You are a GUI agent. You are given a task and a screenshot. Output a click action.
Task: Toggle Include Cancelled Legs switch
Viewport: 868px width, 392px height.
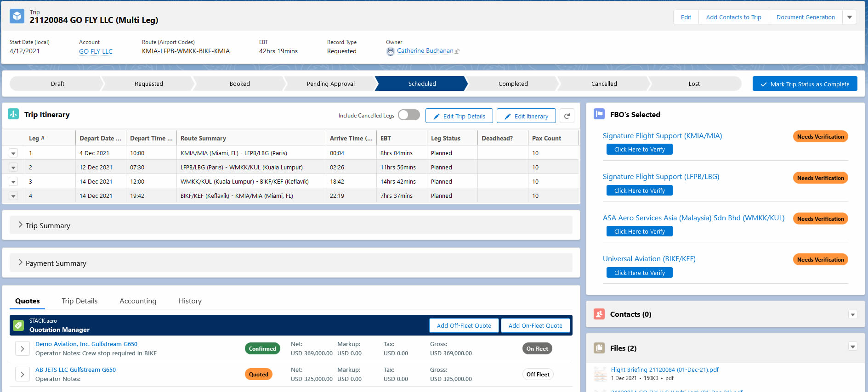click(409, 115)
